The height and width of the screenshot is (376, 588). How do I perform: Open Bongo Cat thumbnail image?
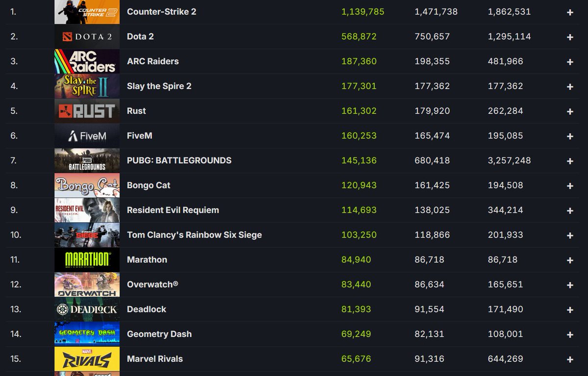[x=87, y=185]
